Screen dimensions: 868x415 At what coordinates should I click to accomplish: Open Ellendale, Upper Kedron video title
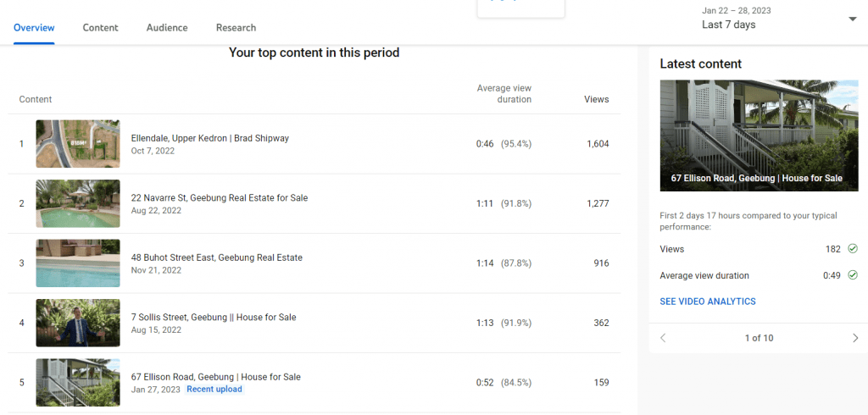click(210, 138)
